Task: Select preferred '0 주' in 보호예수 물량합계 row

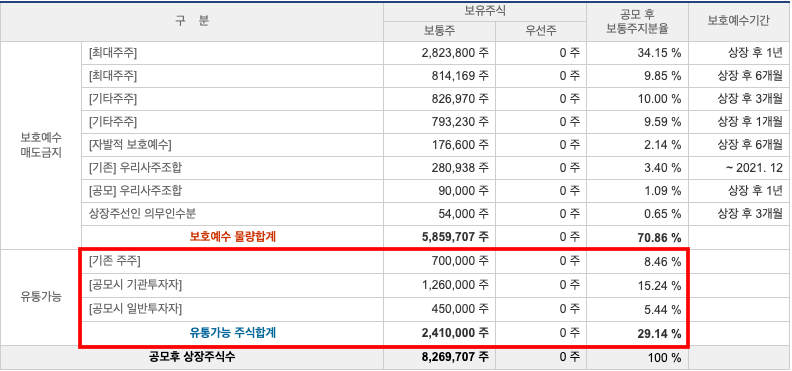Action: 570,237
